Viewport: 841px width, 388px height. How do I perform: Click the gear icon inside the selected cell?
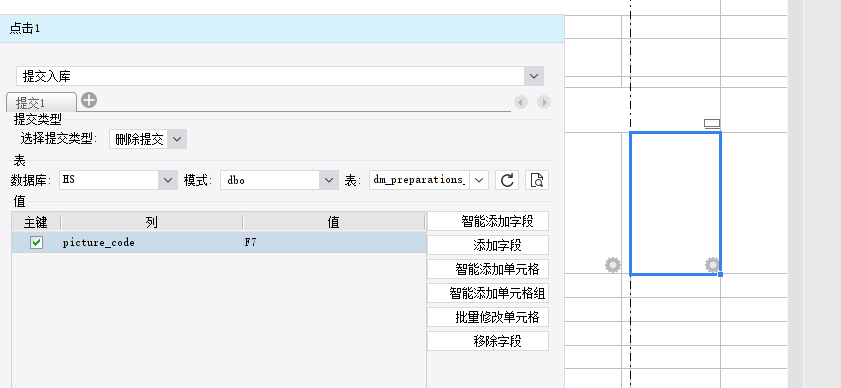point(712,265)
